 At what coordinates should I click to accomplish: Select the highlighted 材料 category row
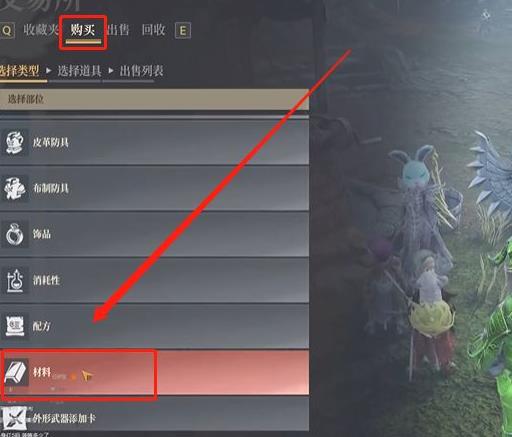click(154, 372)
